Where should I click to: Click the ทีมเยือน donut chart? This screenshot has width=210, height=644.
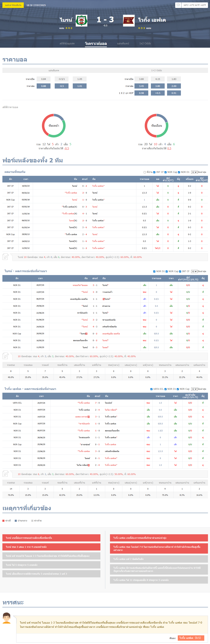point(157,126)
